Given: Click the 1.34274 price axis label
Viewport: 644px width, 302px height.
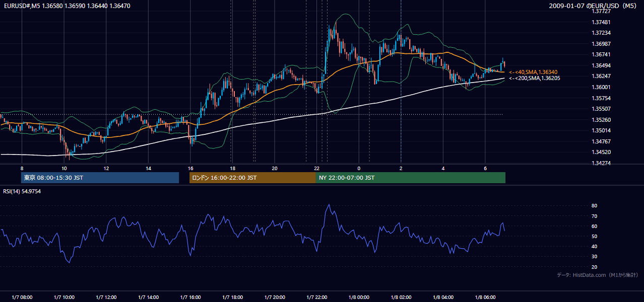Looking at the screenshot, I should point(601,163).
